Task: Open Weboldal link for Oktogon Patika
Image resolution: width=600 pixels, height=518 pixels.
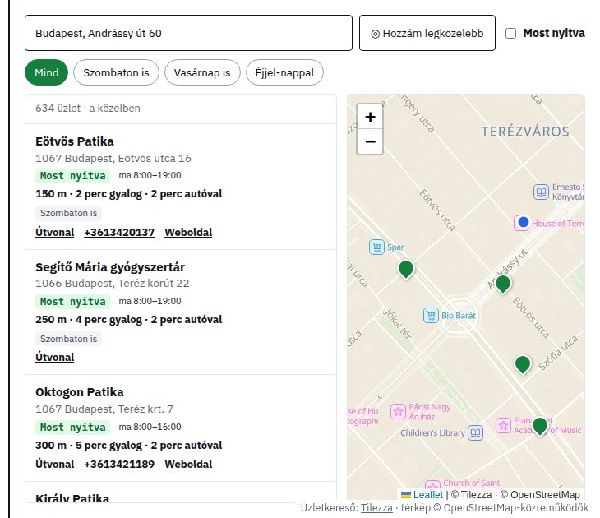Action: pyautogui.click(x=188, y=464)
